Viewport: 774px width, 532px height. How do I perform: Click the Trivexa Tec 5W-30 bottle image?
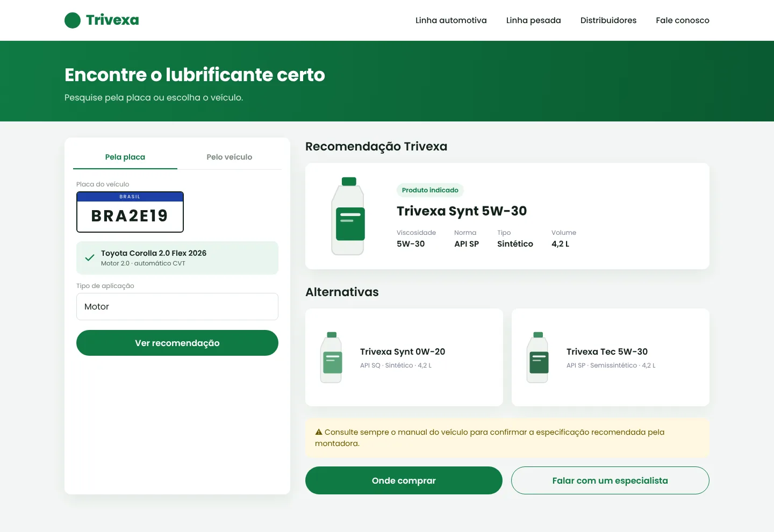[537, 357]
